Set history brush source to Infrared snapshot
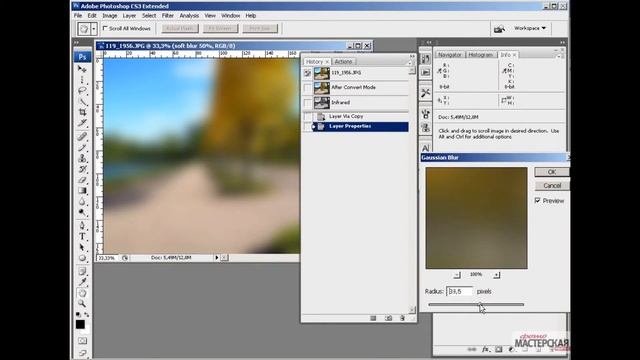The image size is (640, 360). [307, 103]
